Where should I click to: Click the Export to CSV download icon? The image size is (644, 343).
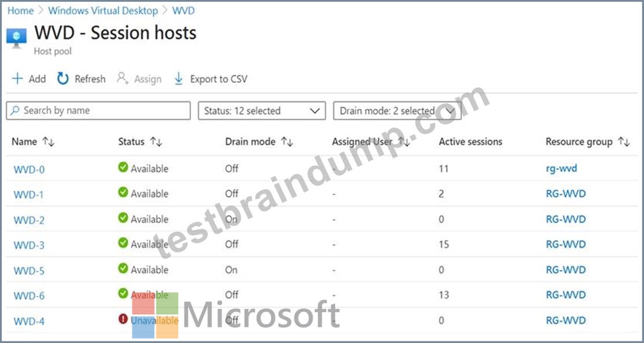click(x=179, y=79)
